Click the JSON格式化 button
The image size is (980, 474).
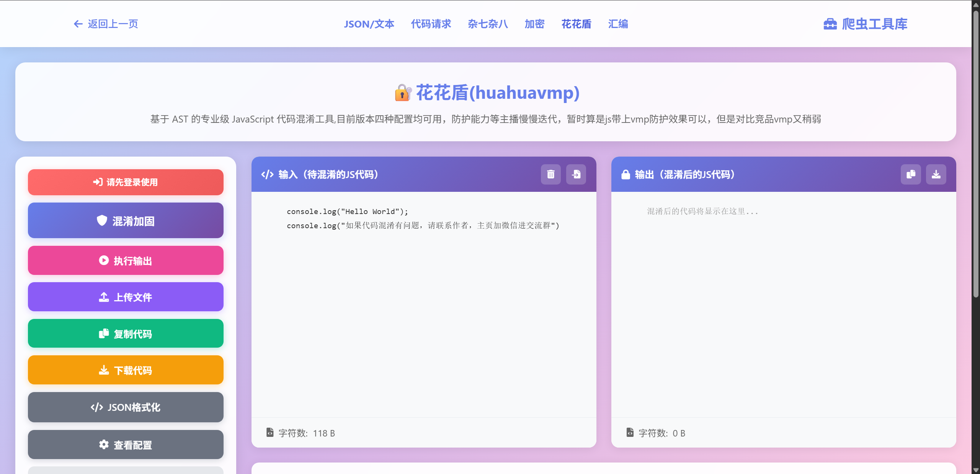coord(126,407)
